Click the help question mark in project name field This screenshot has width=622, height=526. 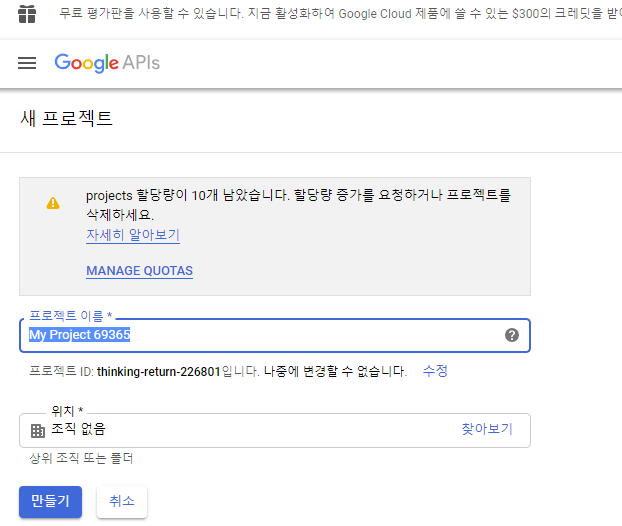tap(512, 335)
